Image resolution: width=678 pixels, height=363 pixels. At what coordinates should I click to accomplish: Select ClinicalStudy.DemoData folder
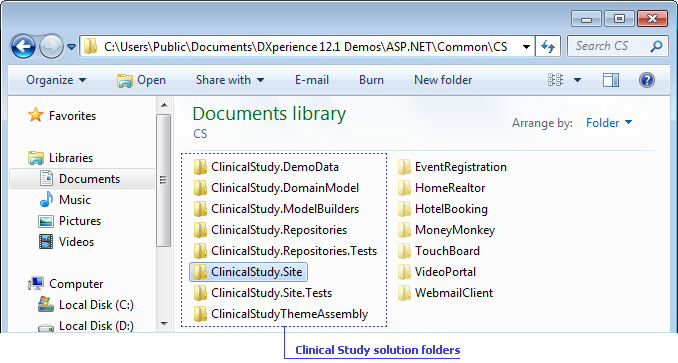tap(266, 167)
